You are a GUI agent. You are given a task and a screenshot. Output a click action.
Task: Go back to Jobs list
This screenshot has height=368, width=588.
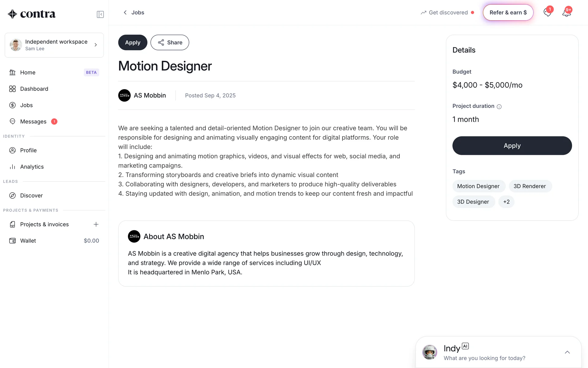[x=134, y=13]
